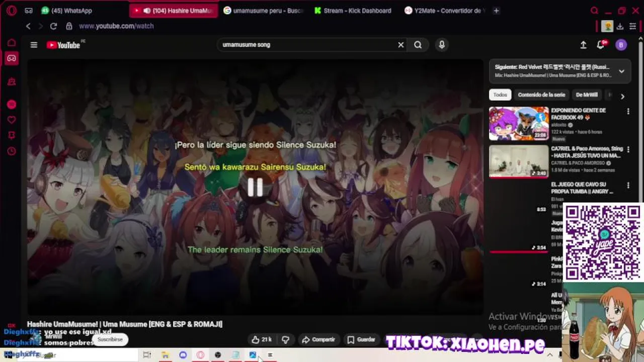The image size is (644, 362).
Task: Clear the umamusume song search text
Action: tap(401, 45)
